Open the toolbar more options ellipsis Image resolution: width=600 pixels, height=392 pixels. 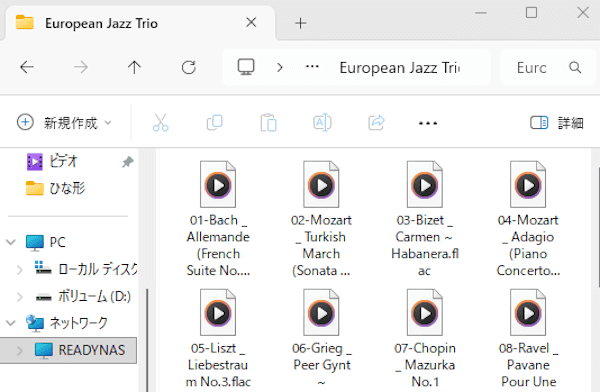pos(428,123)
